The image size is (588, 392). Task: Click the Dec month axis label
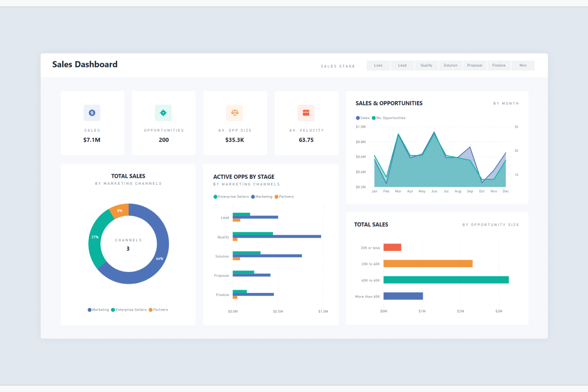pos(506,191)
